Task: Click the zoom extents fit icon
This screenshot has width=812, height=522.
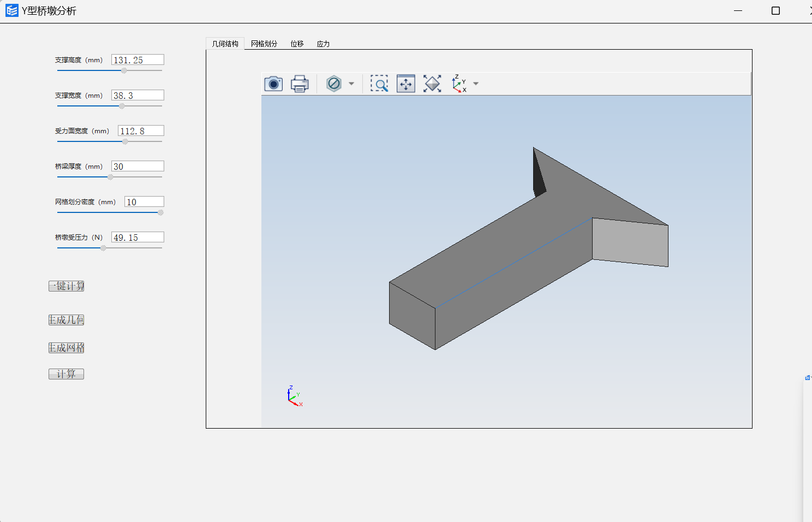Action: [x=432, y=84]
